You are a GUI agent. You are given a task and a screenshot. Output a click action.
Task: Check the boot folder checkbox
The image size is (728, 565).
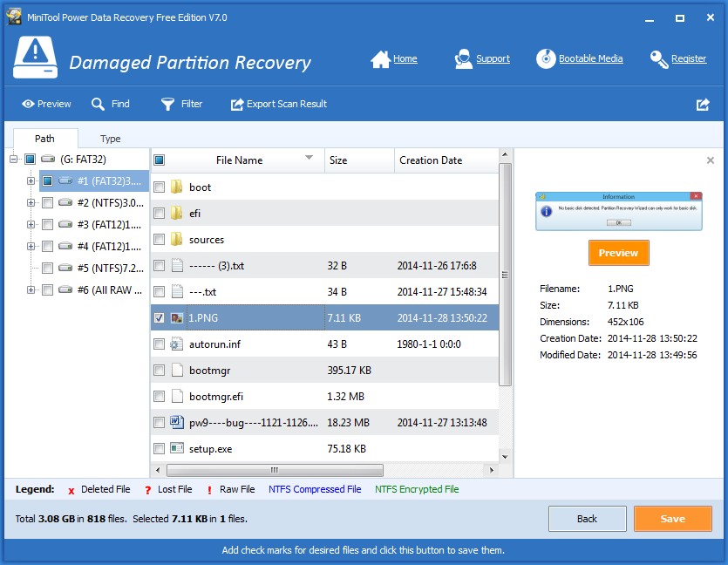point(160,187)
